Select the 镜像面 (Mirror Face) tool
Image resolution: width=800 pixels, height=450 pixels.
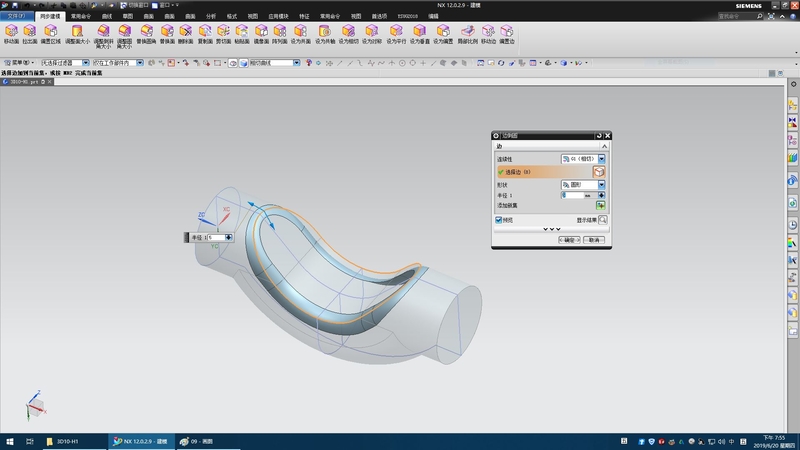click(260, 33)
